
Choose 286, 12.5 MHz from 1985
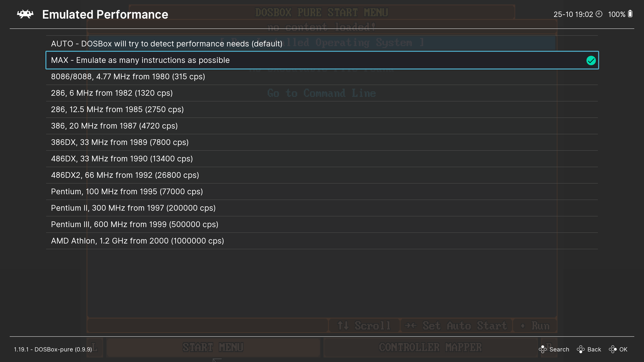tap(322, 109)
